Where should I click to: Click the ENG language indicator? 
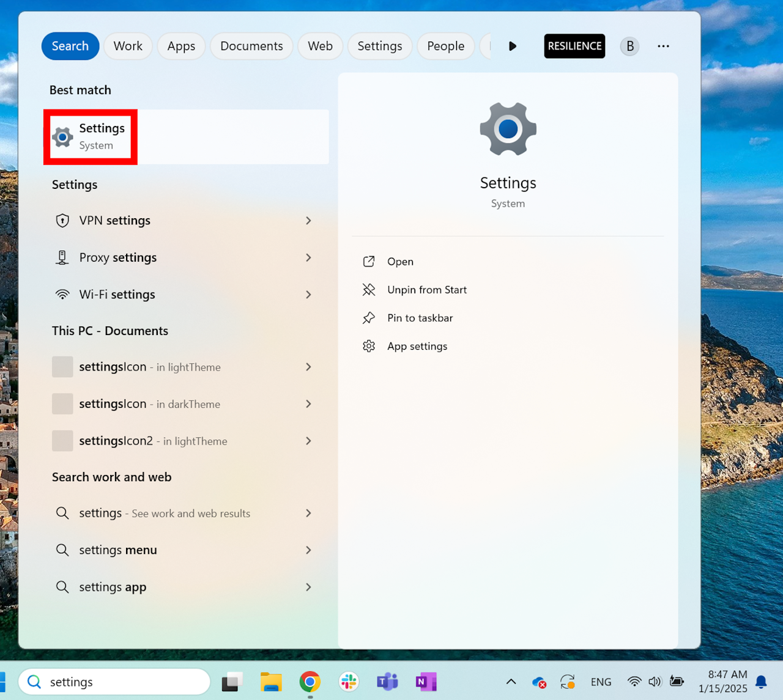tap(601, 682)
